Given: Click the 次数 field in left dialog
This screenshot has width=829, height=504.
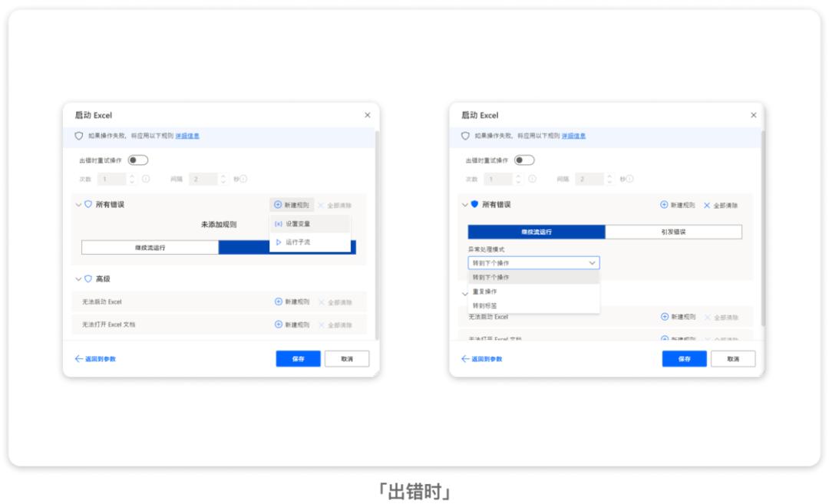Looking at the screenshot, I should coord(112,179).
